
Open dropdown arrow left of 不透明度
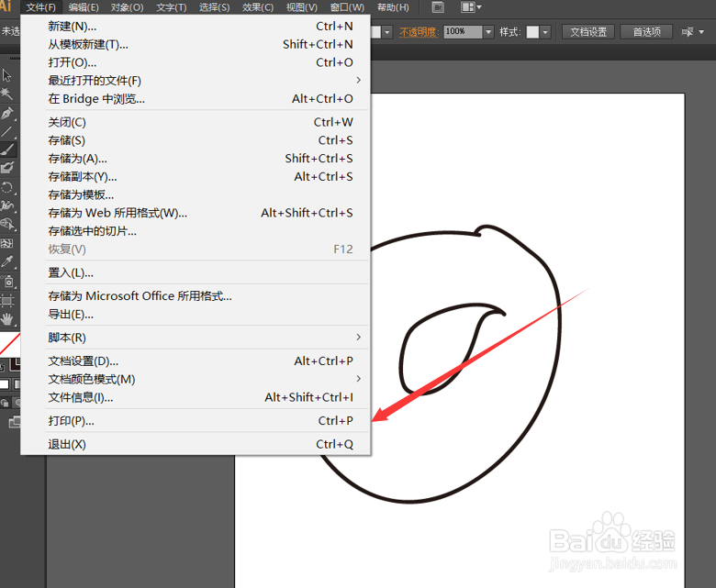coord(387,32)
